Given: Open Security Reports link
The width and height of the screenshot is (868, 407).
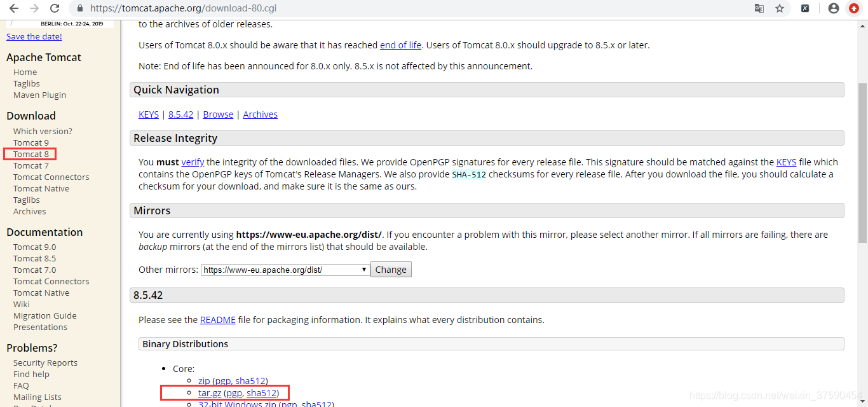Looking at the screenshot, I should [45, 362].
